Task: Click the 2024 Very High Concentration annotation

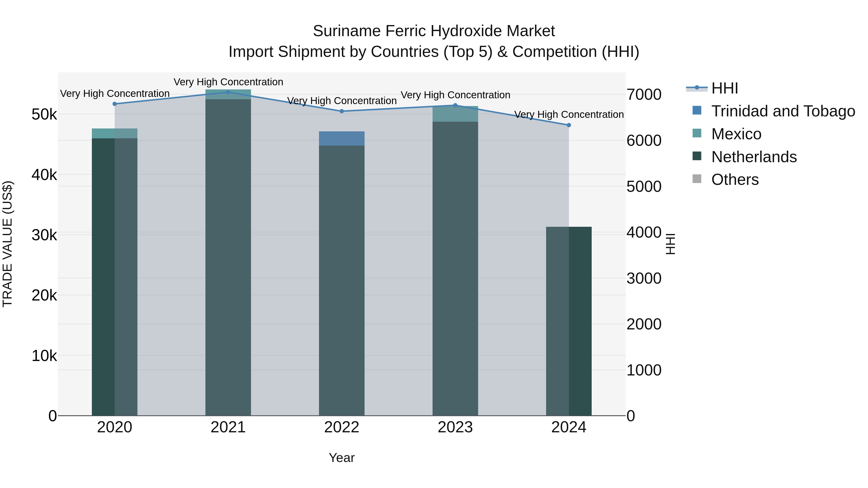Action: [x=569, y=114]
